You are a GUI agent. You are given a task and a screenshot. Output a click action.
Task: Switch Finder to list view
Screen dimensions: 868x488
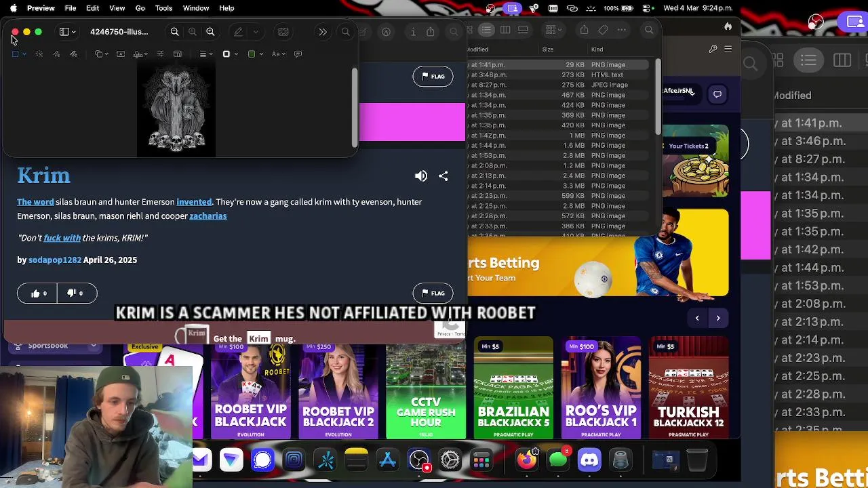[486, 30]
